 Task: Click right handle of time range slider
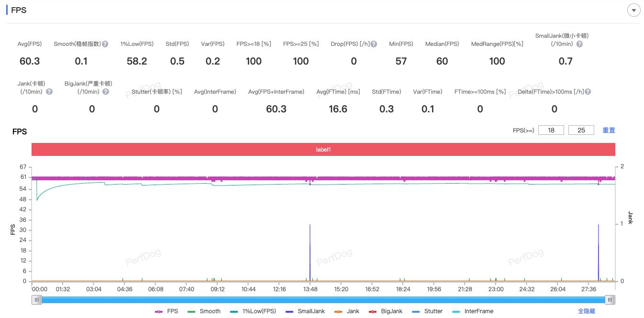point(610,300)
